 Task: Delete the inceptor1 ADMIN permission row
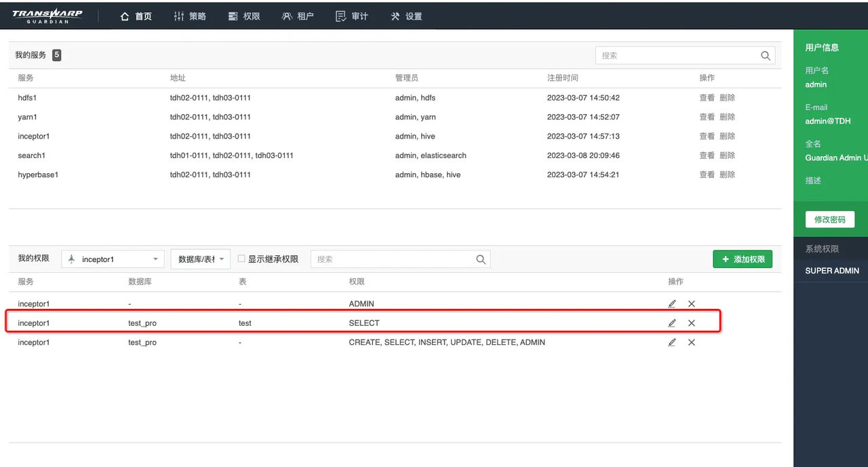(x=692, y=304)
